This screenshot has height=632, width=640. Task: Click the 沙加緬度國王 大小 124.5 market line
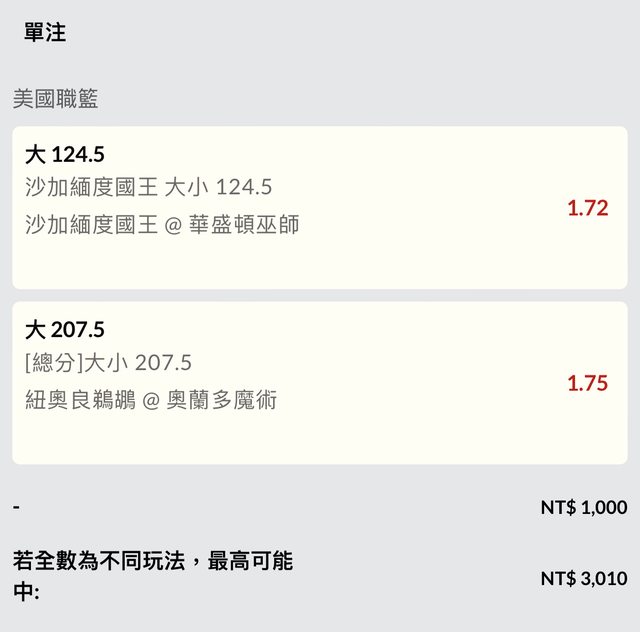(x=149, y=187)
